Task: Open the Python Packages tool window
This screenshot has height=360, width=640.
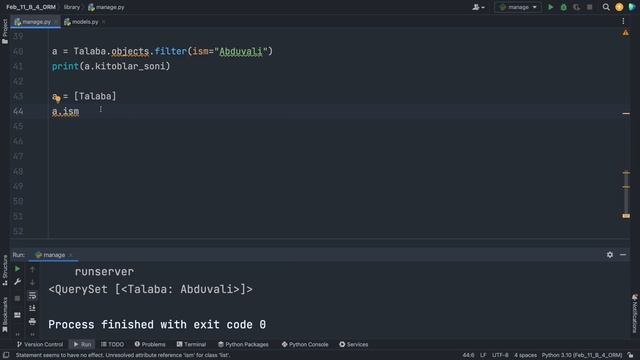Action: click(x=243, y=344)
